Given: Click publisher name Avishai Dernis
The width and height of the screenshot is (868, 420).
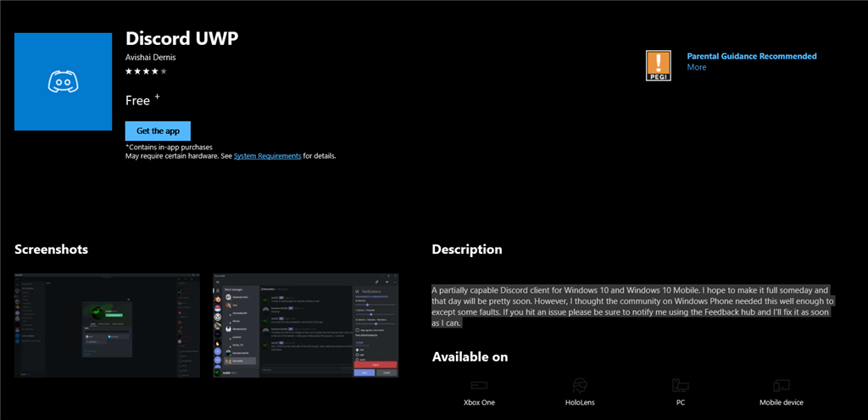Looking at the screenshot, I should 151,57.
